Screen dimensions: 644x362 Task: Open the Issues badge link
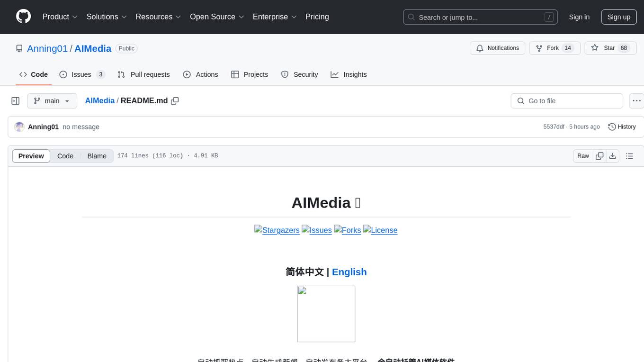pos(317,230)
